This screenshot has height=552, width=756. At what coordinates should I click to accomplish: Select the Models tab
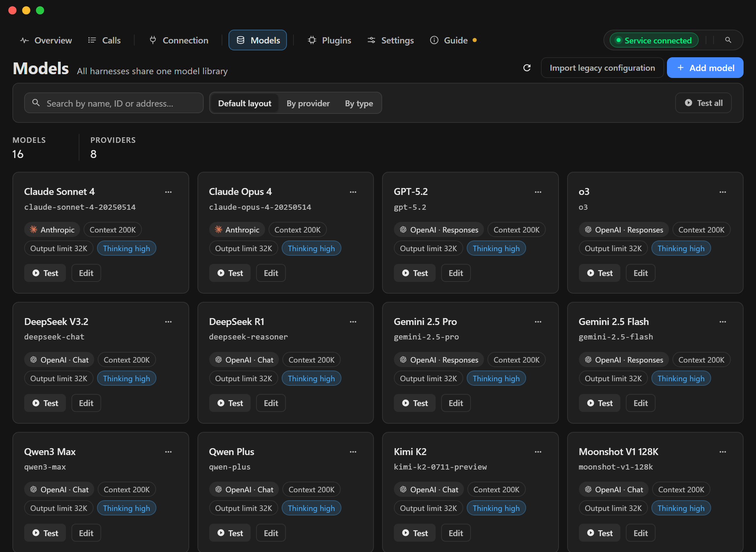point(258,40)
